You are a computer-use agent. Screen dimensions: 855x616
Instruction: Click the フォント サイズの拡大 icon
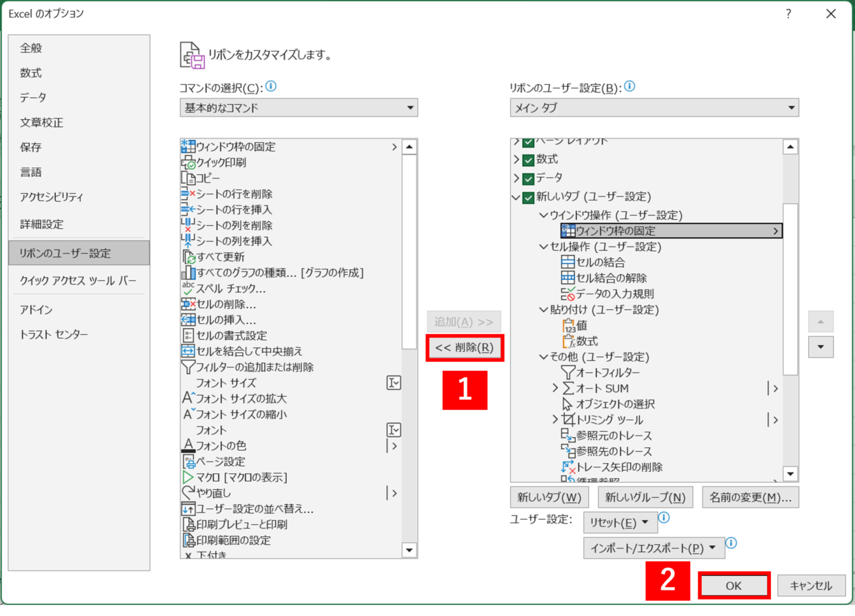(x=188, y=399)
